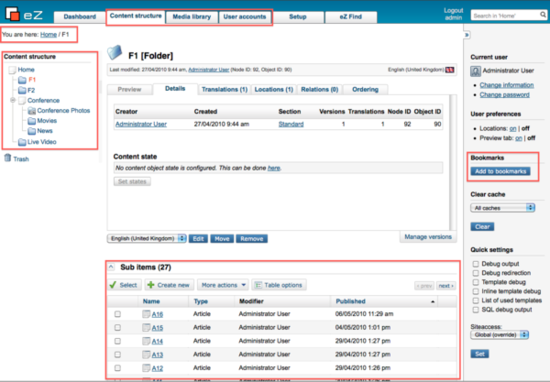The image size is (550, 382).
Task: Click the English flag icon
Action: pos(450,70)
